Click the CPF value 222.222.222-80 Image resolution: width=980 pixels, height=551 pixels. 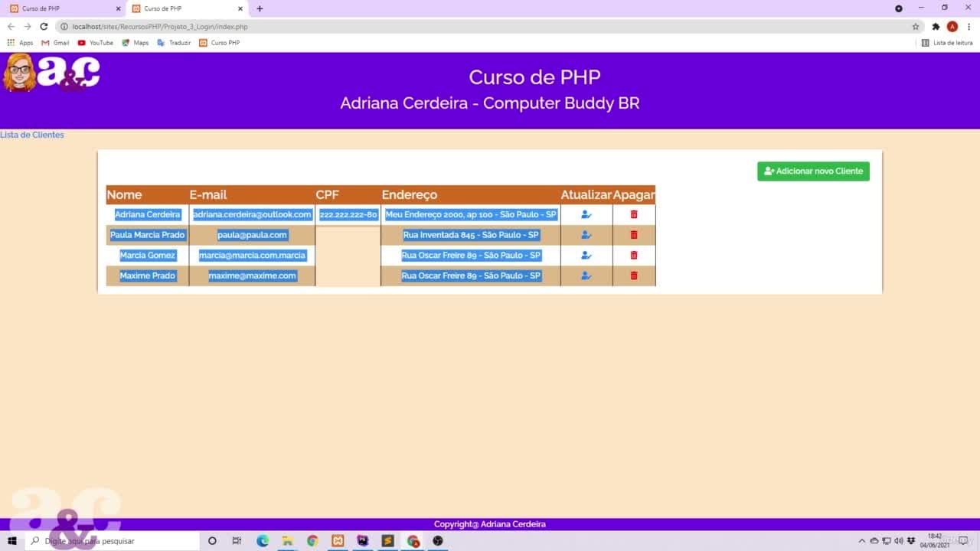[x=348, y=215]
